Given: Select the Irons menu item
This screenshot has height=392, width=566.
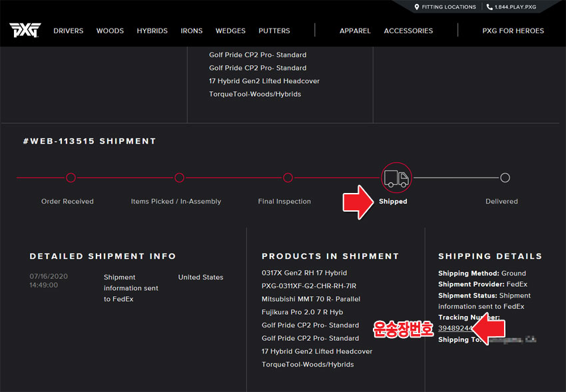Looking at the screenshot, I should coord(192,31).
